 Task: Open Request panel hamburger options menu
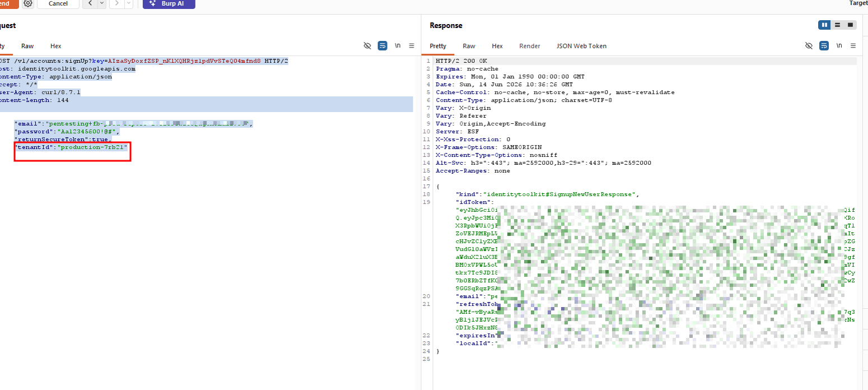pos(412,46)
